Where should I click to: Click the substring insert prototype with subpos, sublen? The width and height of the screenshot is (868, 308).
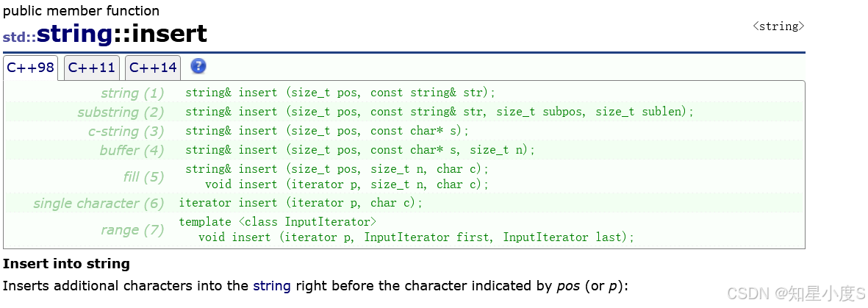click(439, 112)
